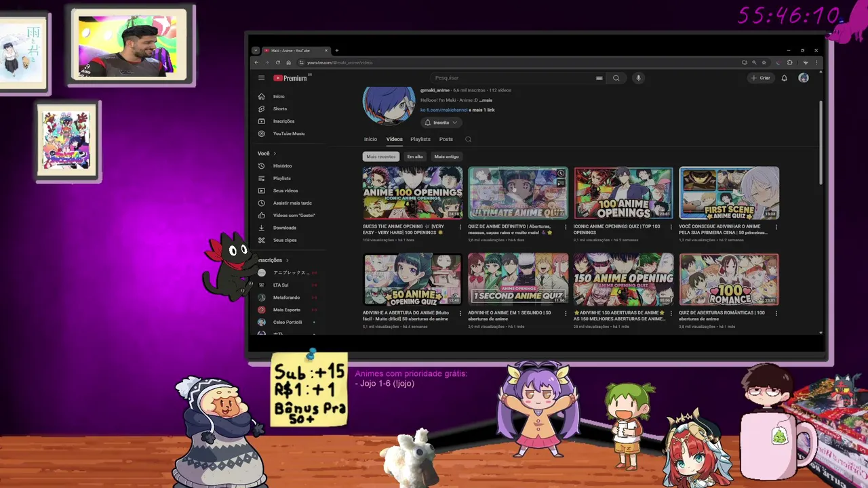Switch to the channel Início tab

coord(370,139)
